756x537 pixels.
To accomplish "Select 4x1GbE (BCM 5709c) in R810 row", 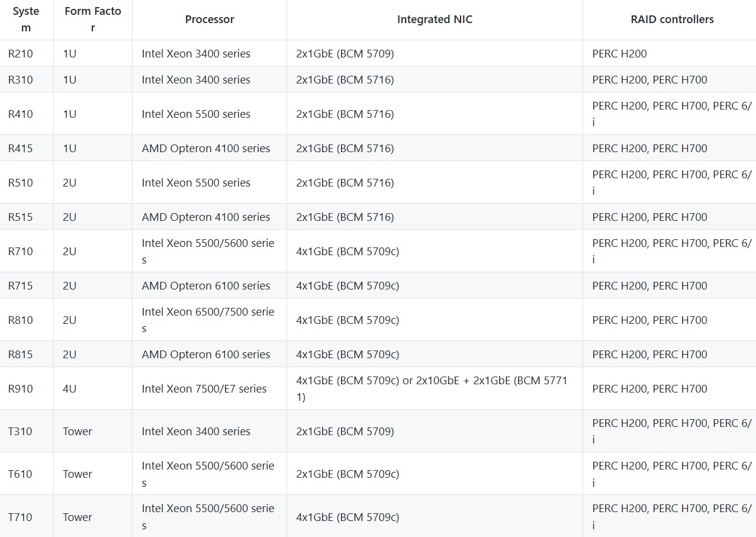I will point(435,320).
